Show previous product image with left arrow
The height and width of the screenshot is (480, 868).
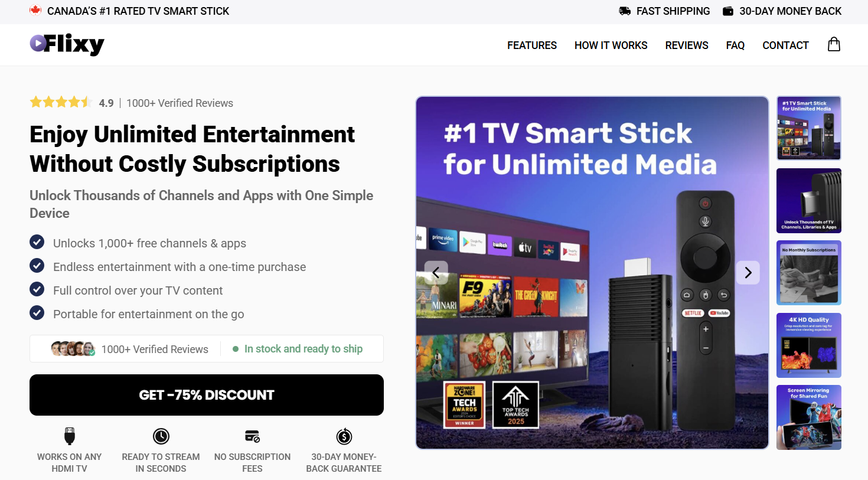436,273
